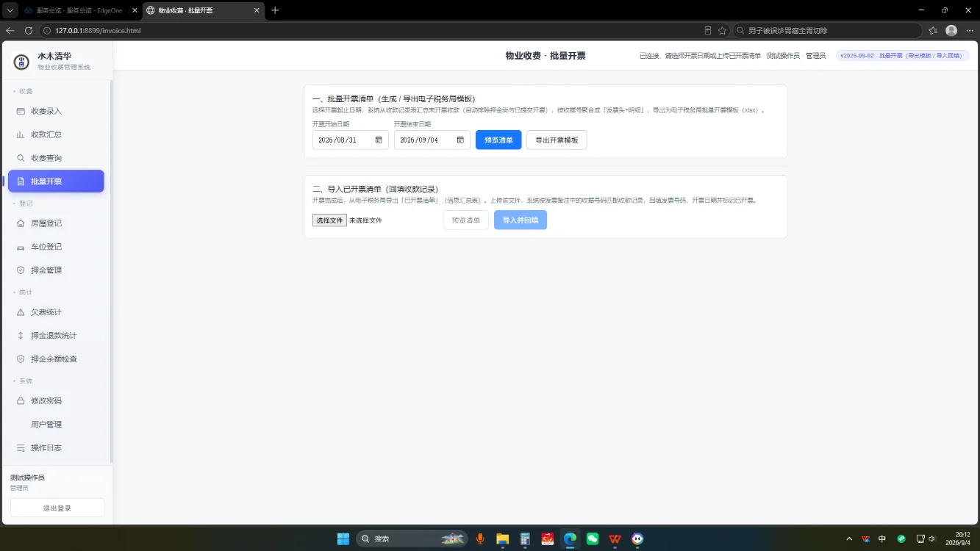View 欠费统计 report
Screen dimensions: 980x551
[56, 312]
